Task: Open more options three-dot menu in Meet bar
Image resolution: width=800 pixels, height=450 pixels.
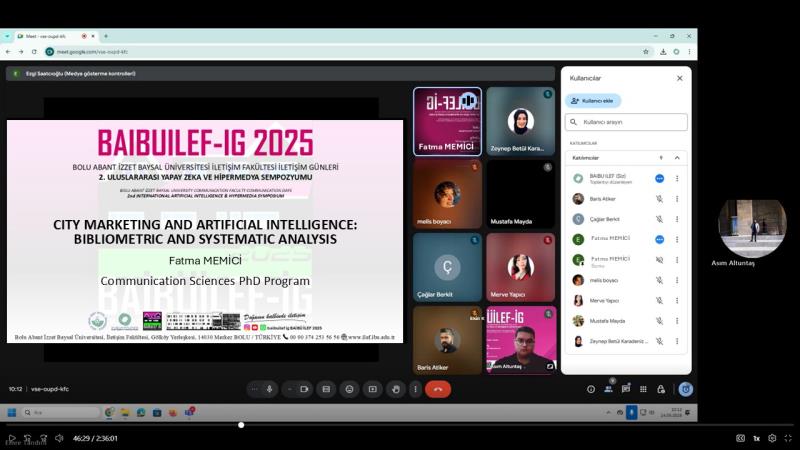Action: tap(415, 389)
